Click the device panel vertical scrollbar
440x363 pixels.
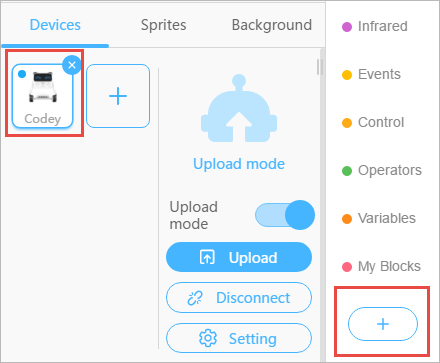click(x=320, y=67)
